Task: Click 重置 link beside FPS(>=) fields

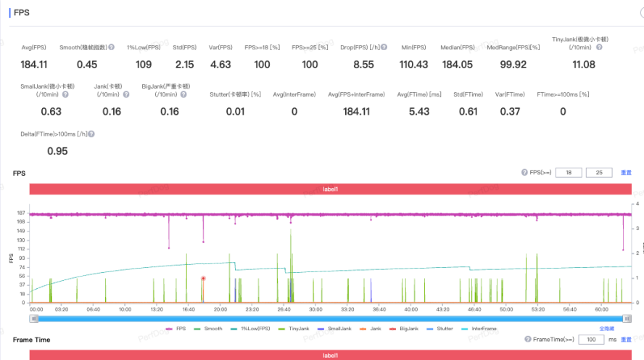Action: pyautogui.click(x=626, y=173)
